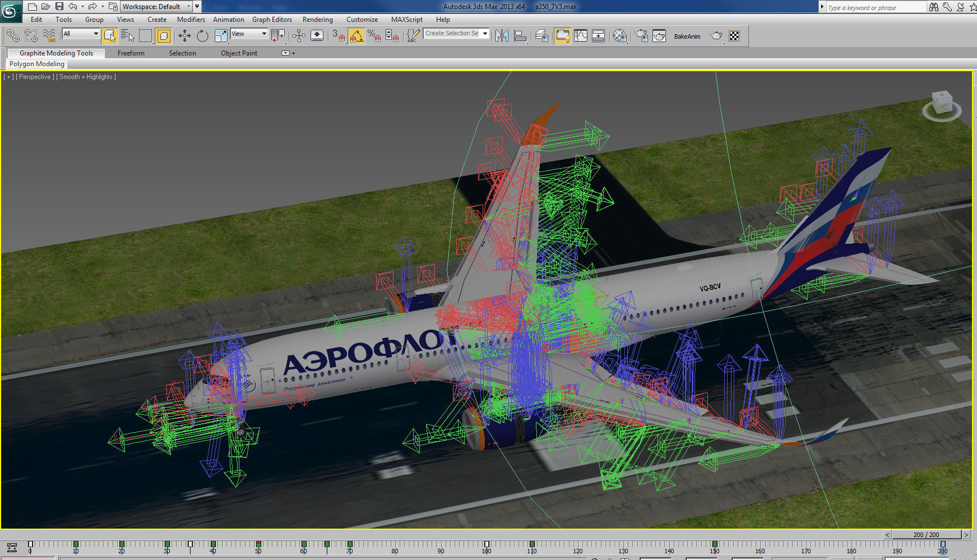This screenshot has height=560, width=977.
Task: Open the Polygon Modeling panel label
Action: coord(37,64)
